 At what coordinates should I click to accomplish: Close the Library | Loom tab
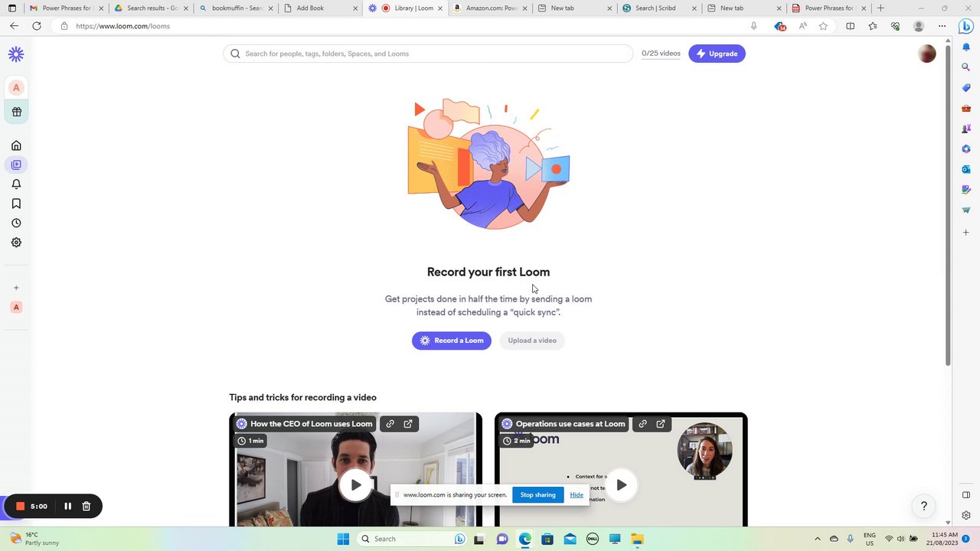point(440,8)
